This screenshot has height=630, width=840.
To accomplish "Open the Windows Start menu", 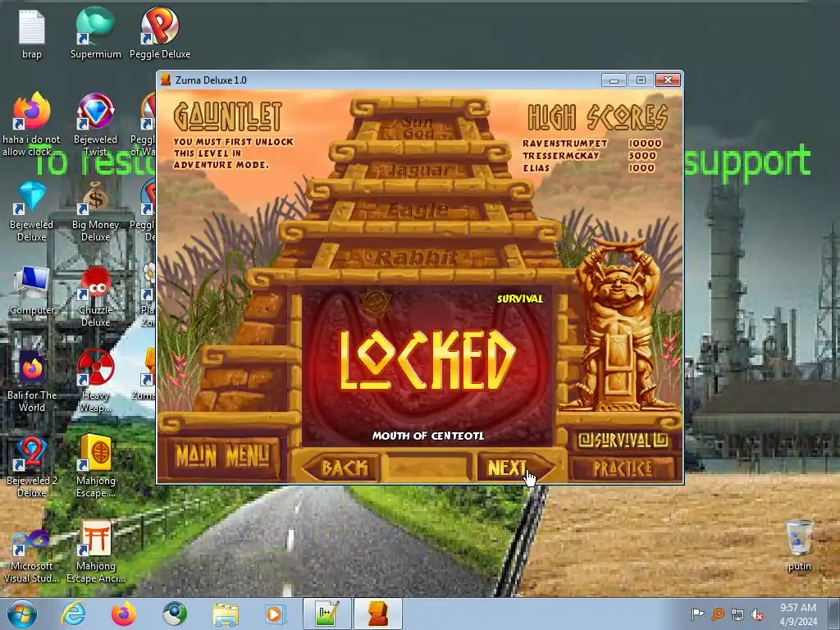I will click(x=21, y=614).
